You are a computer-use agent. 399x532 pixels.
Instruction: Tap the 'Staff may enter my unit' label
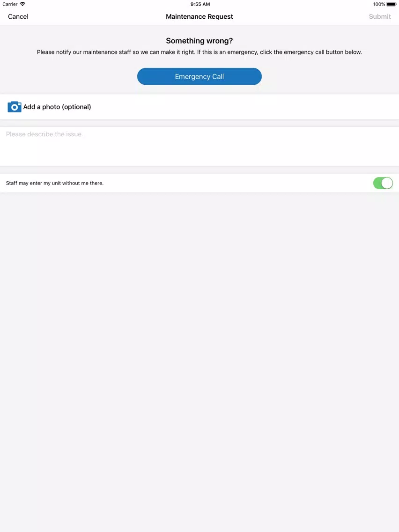55,183
